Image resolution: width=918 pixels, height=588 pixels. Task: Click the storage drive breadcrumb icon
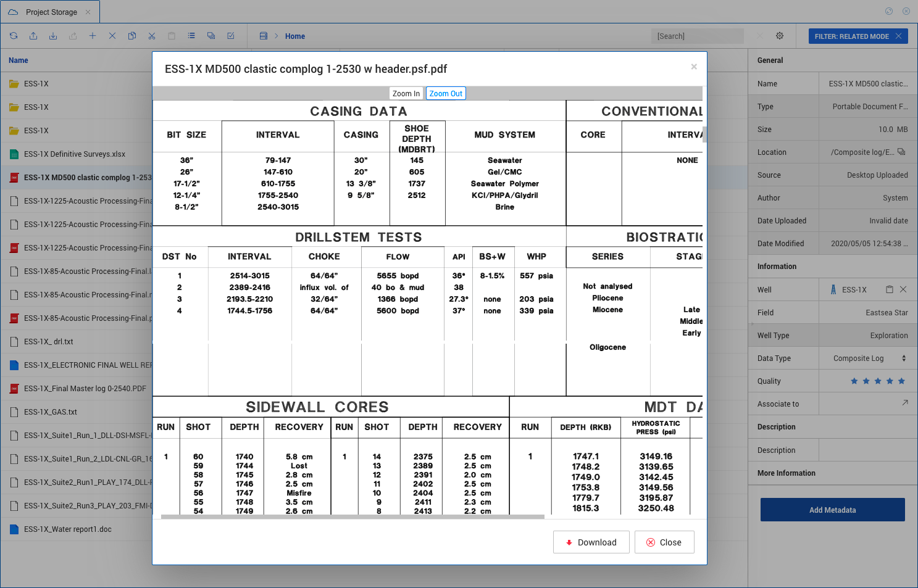264,36
